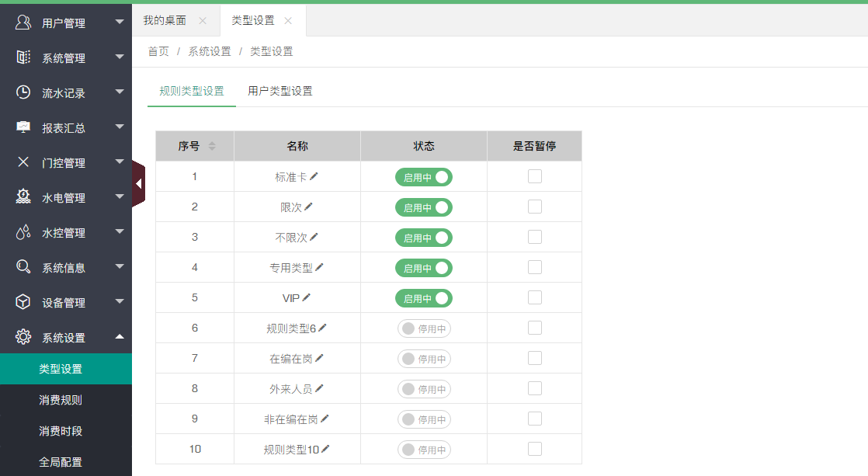
Task: Disable the 启用中 toggle for 标准卡
Action: 423,177
